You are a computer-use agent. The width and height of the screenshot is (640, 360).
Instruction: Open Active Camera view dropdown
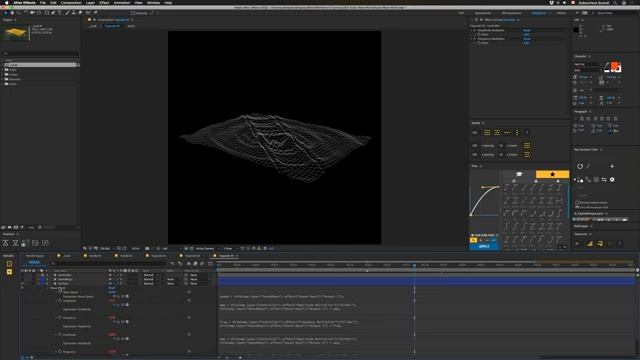point(207,248)
